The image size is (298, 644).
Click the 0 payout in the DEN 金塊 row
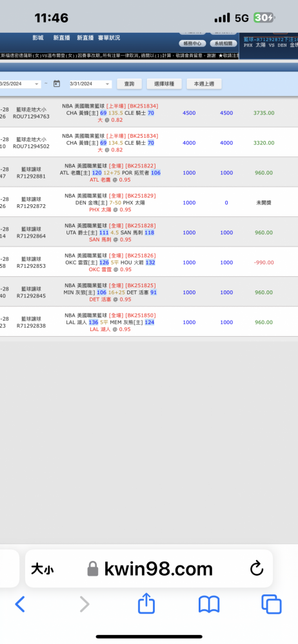tap(226, 203)
